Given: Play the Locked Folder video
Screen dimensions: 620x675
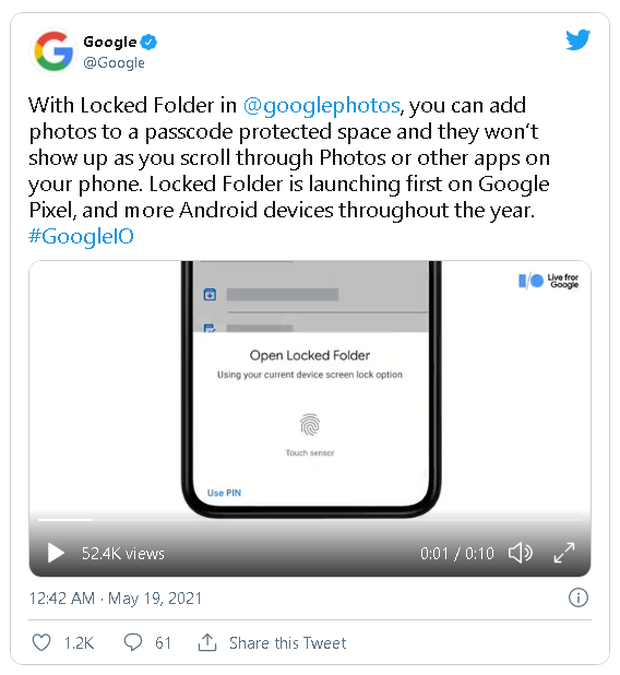Looking at the screenshot, I should point(56,553).
